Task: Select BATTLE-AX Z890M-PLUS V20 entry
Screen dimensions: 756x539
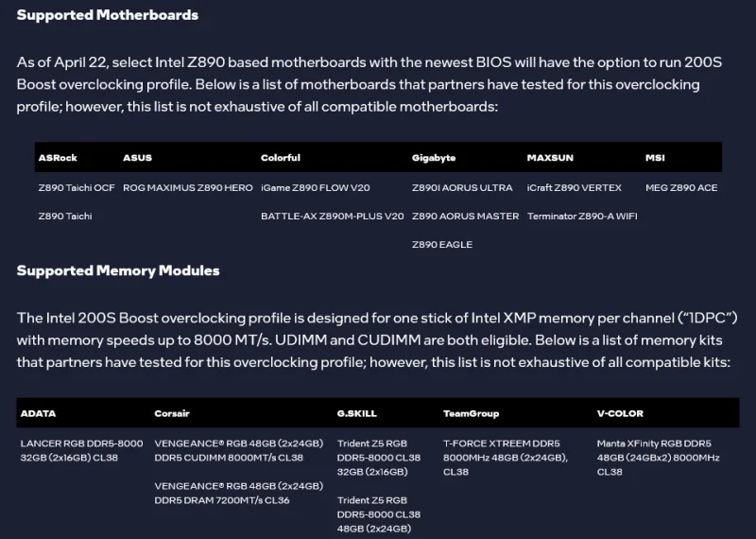Action: (333, 217)
